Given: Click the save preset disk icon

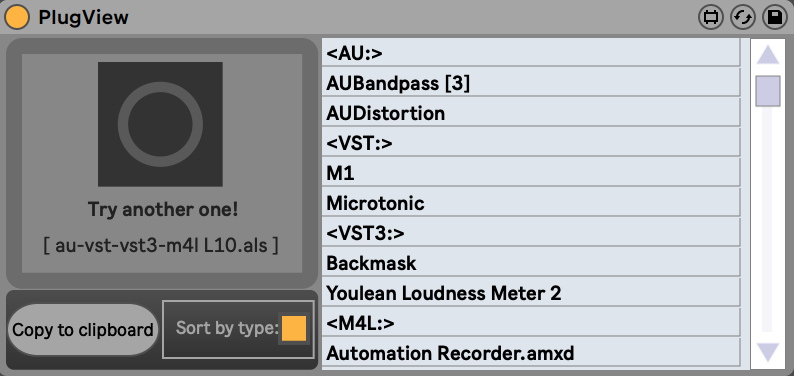Looking at the screenshot, I should [774, 17].
